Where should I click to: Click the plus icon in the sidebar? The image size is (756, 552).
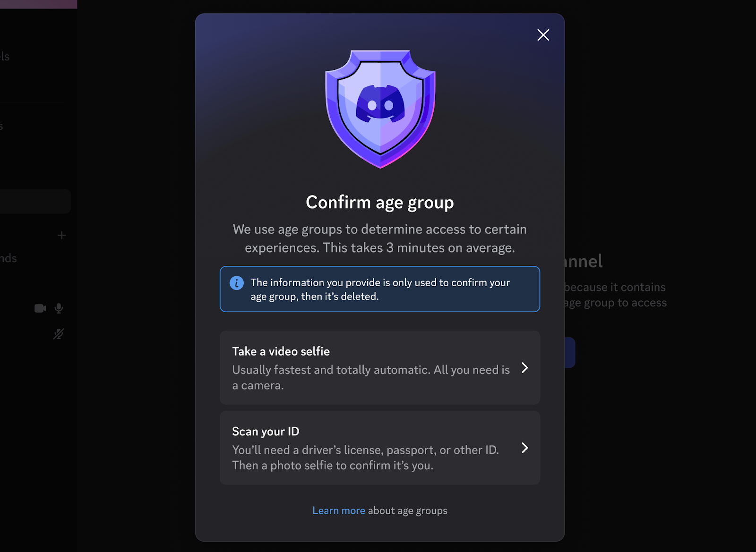tap(61, 235)
